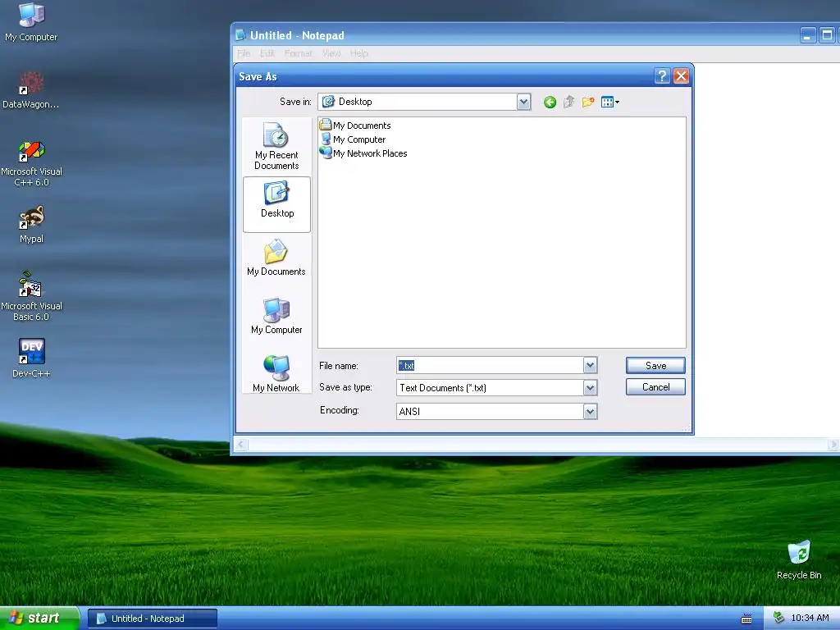
Task: Click the Save button
Action: [x=655, y=365]
